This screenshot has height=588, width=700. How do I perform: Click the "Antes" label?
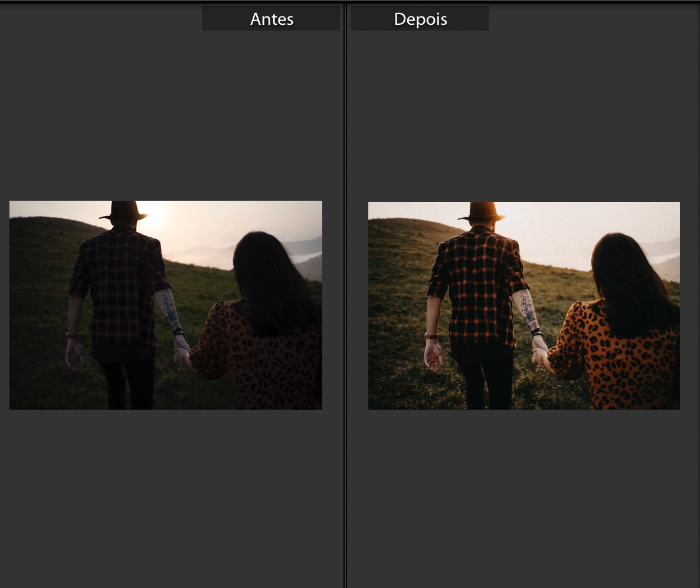pyautogui.click(x=271, y=19)
